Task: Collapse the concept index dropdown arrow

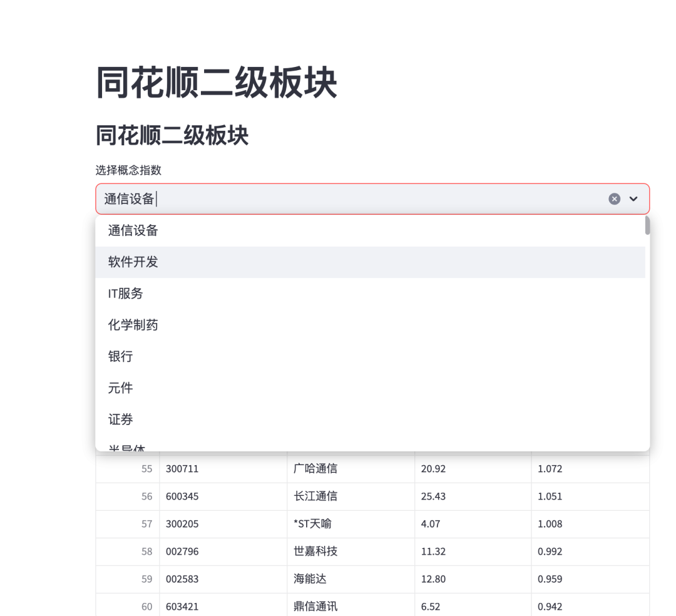Action: pyautogui.click(x=633, y=198)
